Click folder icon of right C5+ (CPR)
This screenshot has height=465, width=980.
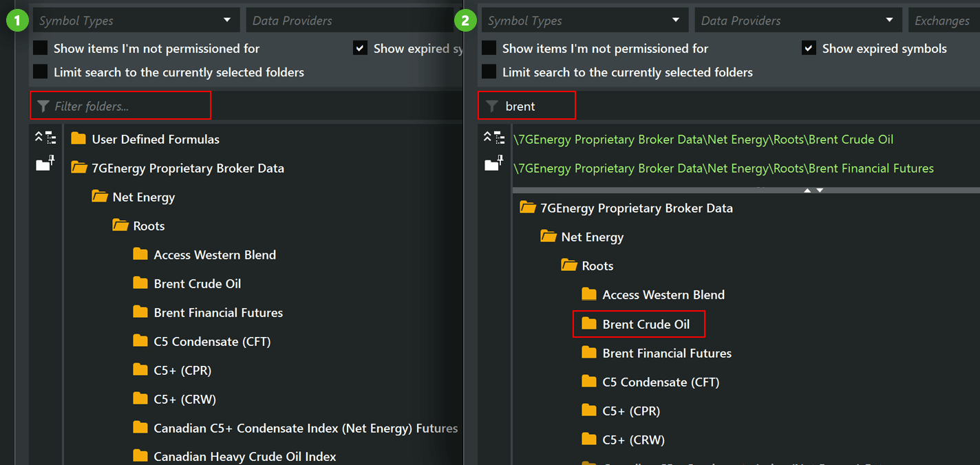[589, 411]
